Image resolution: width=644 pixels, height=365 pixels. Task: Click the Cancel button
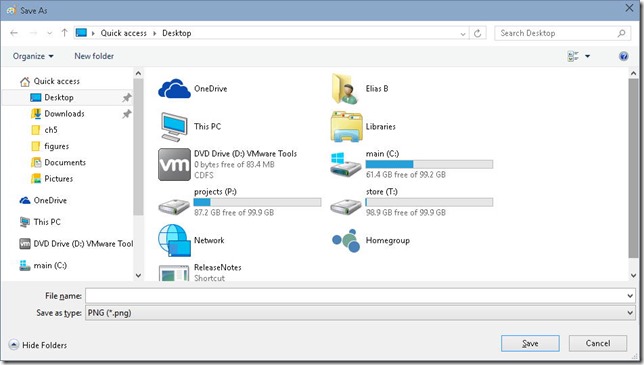click(598, 344)
